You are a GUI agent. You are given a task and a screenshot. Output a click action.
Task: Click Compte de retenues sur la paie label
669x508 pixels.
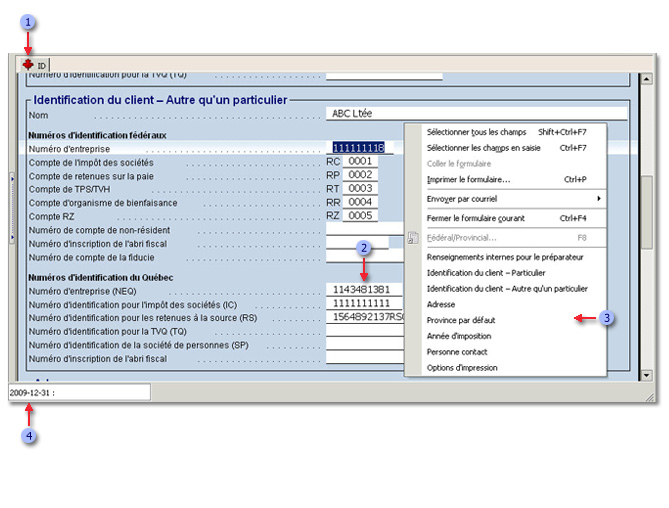pyautogui.click(x=91, y=176)
